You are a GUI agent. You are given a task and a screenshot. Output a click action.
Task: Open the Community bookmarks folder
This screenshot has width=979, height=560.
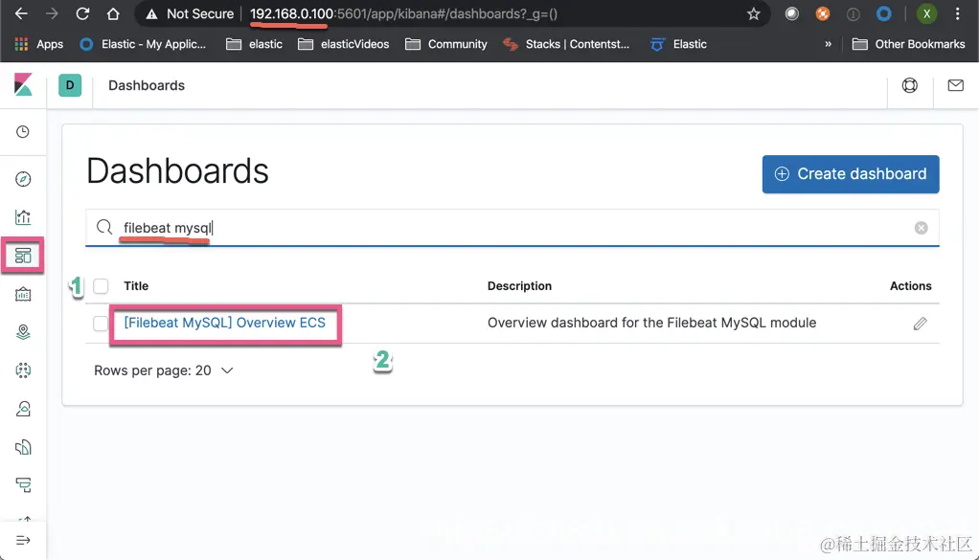pyautogui.click(x=445, y=44)
